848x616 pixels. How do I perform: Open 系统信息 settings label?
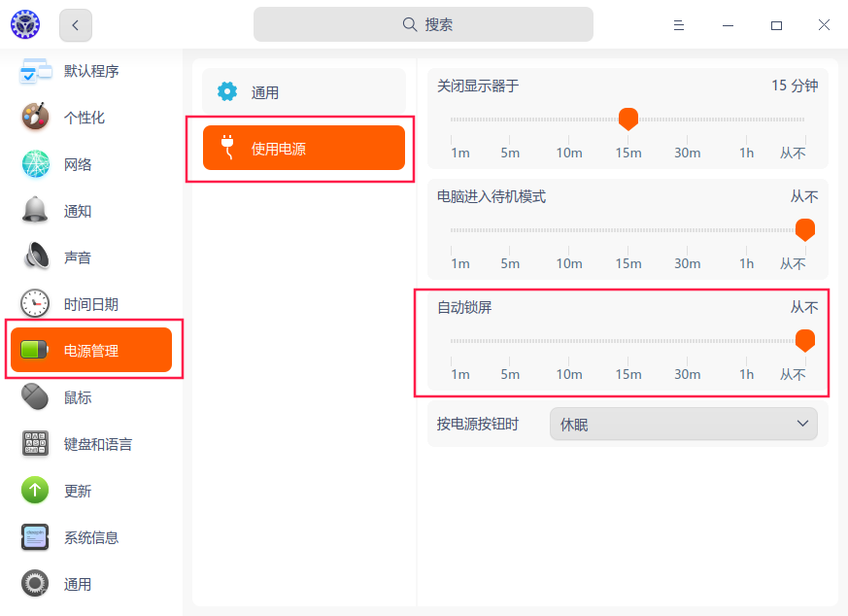click(x=91, y=537)
